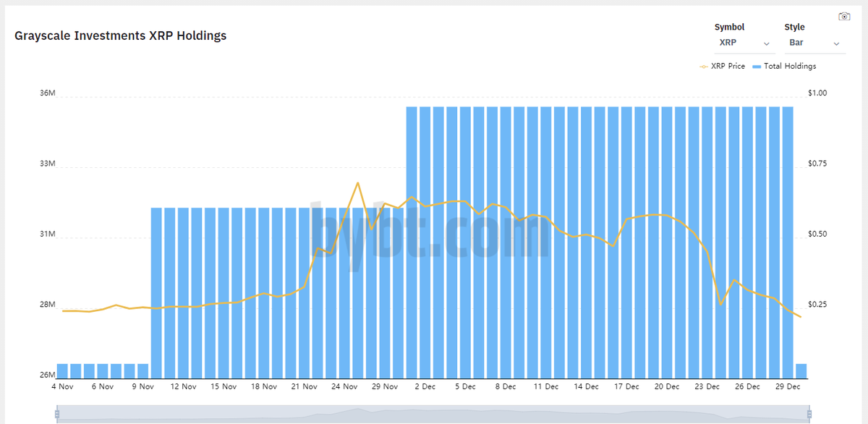Viewport: 868px width, 424px height.
Task: Select the holdings bar above 4 Nov
Action: coord(62,371)
